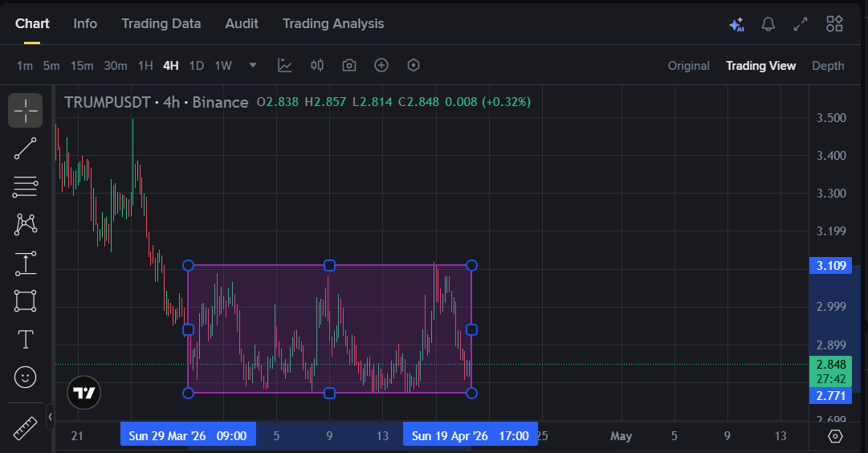868x453 pixels.
Task: Open the price alert bell icon
Action: click(768, 24)
